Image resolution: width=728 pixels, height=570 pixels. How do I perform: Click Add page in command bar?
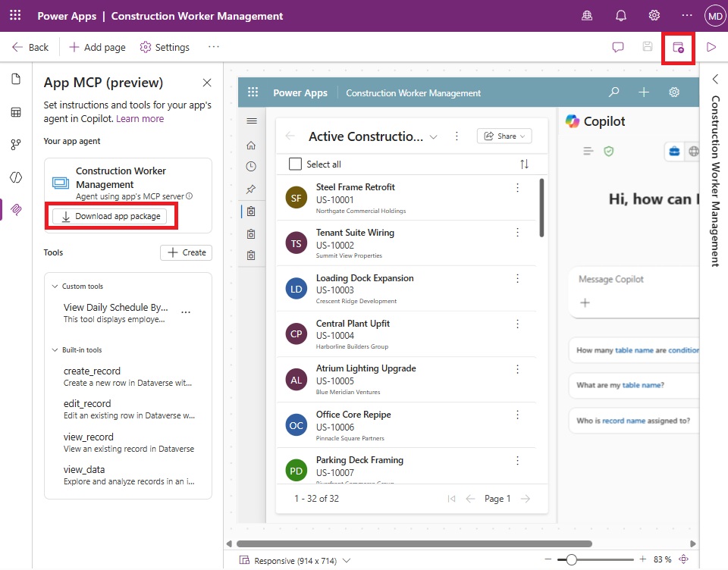coord(97,47)
